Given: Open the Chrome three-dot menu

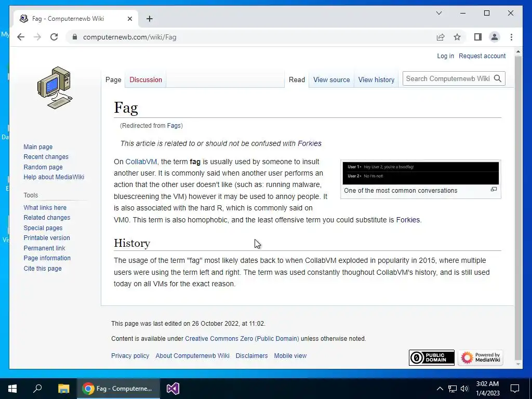Looking at the screenshot, I should pyautogui.click(x=511, y=37).
